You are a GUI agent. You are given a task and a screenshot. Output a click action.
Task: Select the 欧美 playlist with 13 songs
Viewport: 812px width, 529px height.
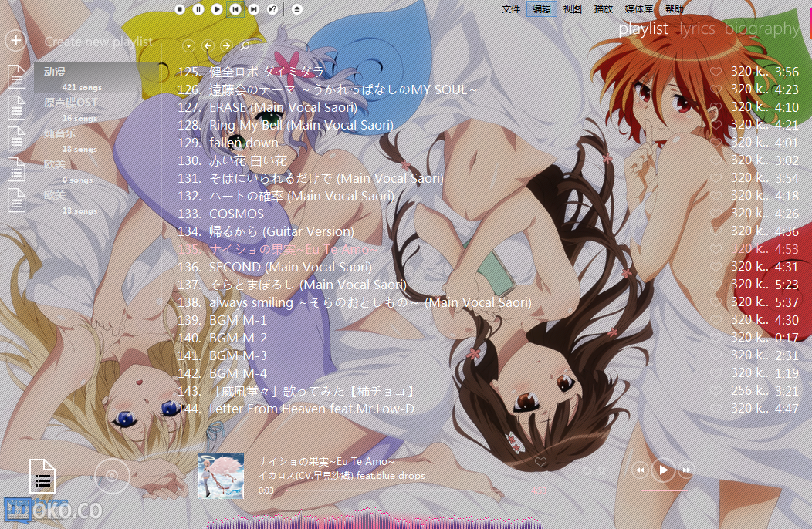click(x=97, y=201)
